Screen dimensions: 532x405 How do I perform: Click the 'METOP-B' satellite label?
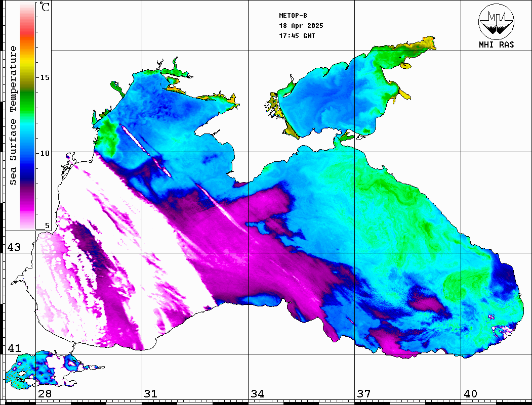[x=293, y=16]
